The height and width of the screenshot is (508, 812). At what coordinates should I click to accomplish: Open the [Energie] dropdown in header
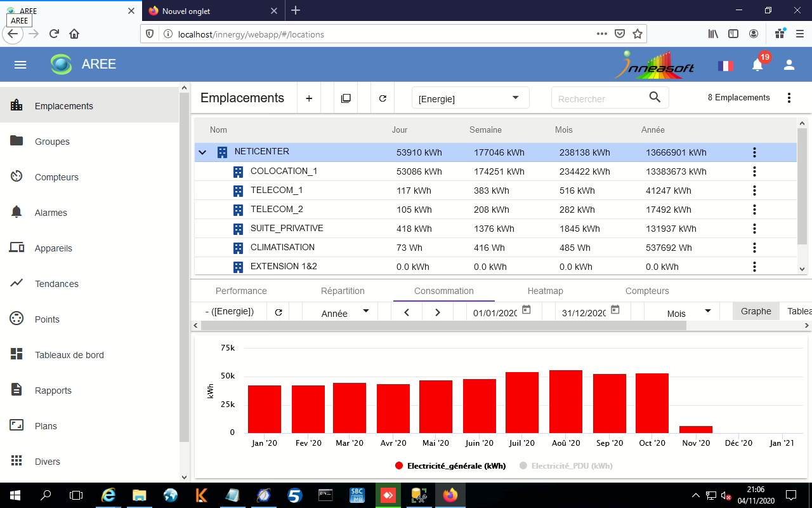[470, 98]
